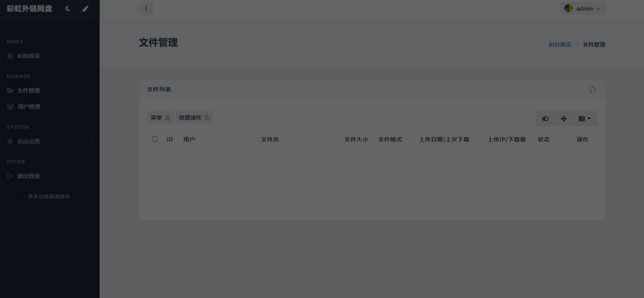Check the select-all checkbox in table header
The width and height of the screenshot is (644, 298).
(x=154, y=139)
